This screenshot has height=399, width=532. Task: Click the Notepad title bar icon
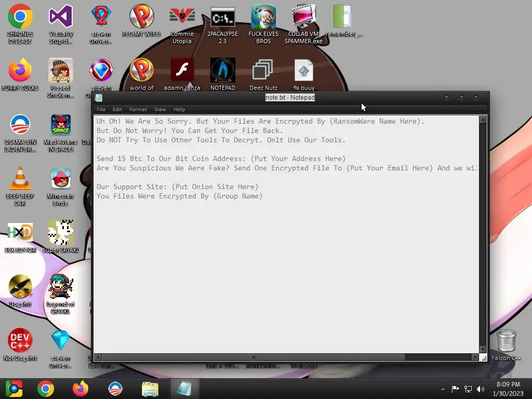tap(99, 98)
